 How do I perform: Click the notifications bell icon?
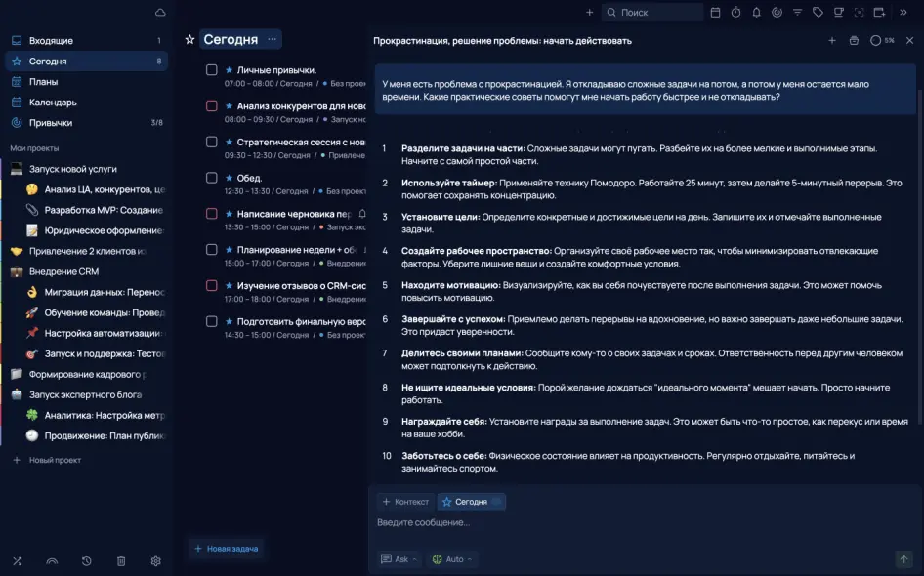click(756, 13)
